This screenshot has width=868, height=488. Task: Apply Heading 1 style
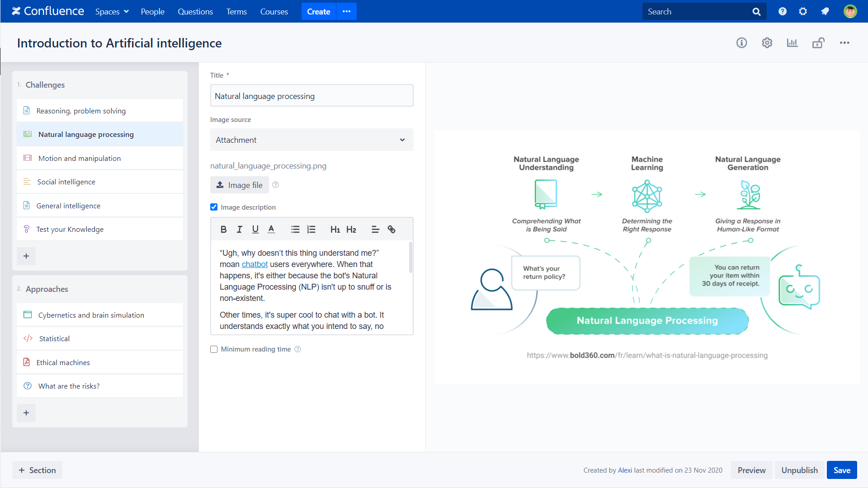point(335,230)
